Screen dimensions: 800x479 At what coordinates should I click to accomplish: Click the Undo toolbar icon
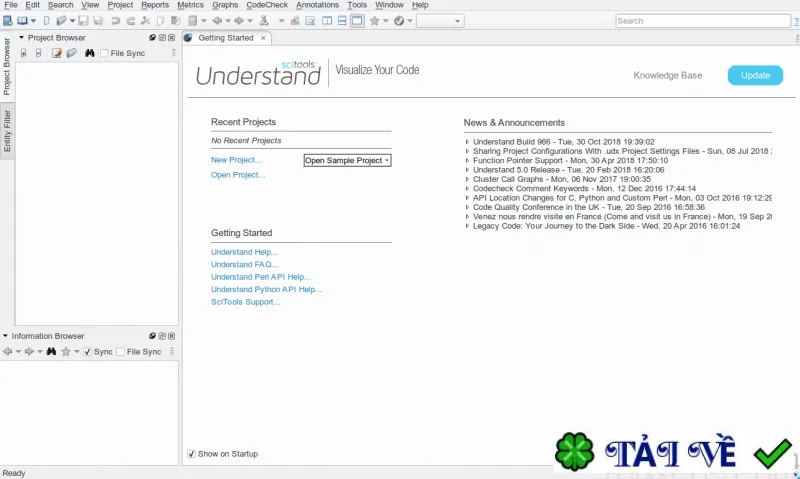(x=116, y=21)
